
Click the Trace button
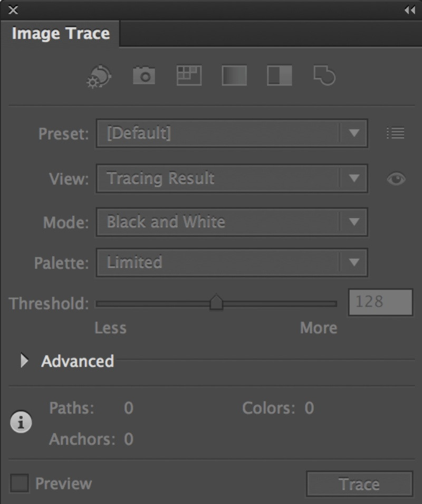coord(360,484)
